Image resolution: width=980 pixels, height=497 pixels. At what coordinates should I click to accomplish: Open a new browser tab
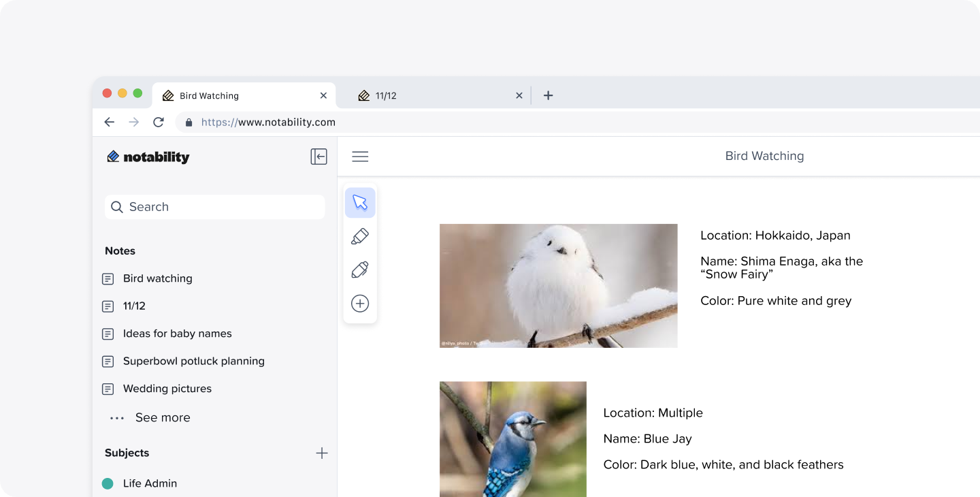click(548, 95)
